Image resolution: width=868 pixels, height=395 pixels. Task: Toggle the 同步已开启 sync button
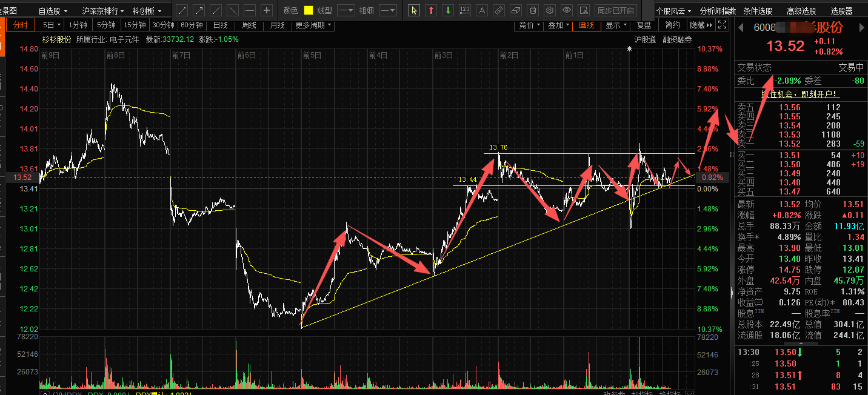click(615, 10)
